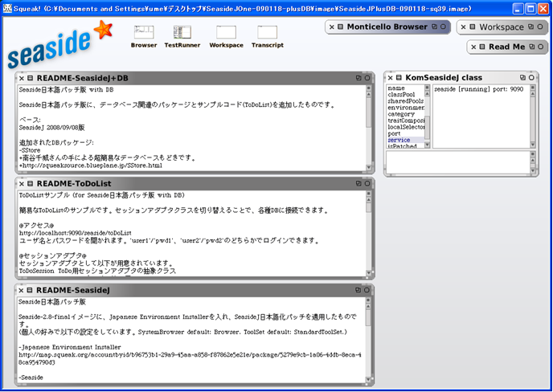Collapse the README-SeasideJ+DB window
This screenshot has height=392, width=553.
coord(367,78)
